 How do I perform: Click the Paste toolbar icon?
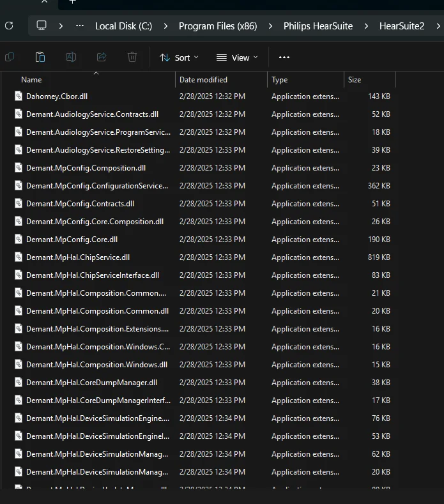[x=40, y=57]
